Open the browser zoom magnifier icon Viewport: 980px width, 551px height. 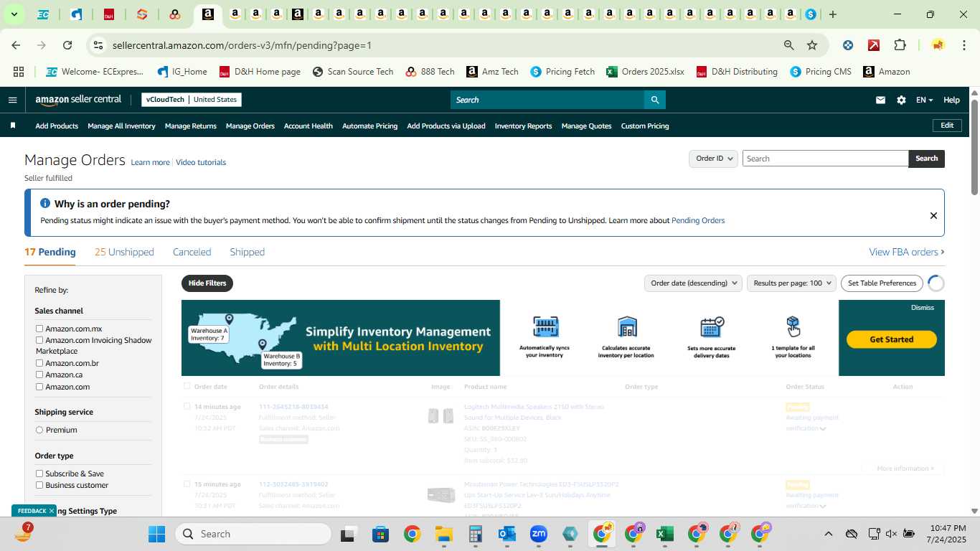(789, 45)
